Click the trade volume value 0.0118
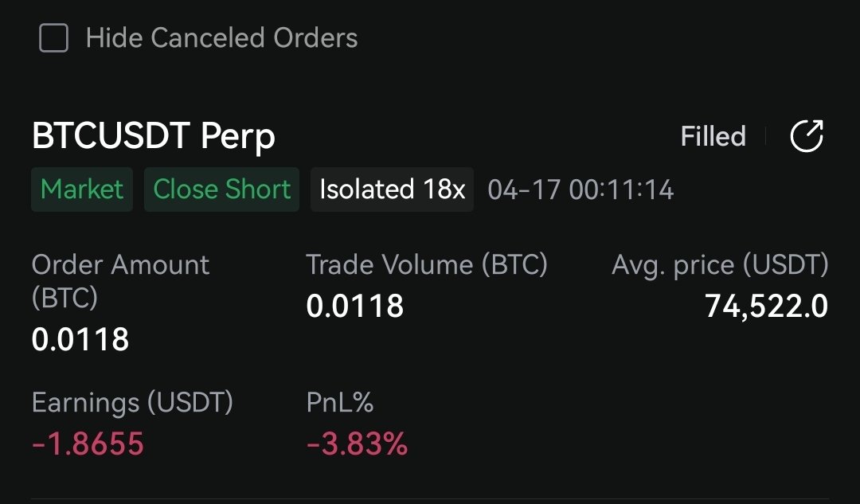Image resolution: width=860 pixels, height=504 pixels. coord(355,306)
